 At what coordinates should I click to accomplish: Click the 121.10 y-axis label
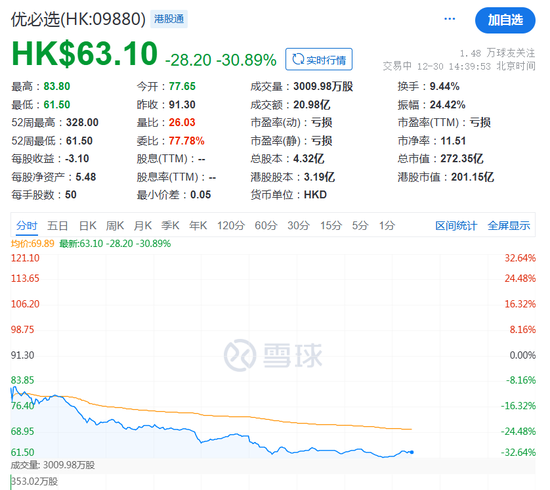pyautogui.click(x=25, y=258)
